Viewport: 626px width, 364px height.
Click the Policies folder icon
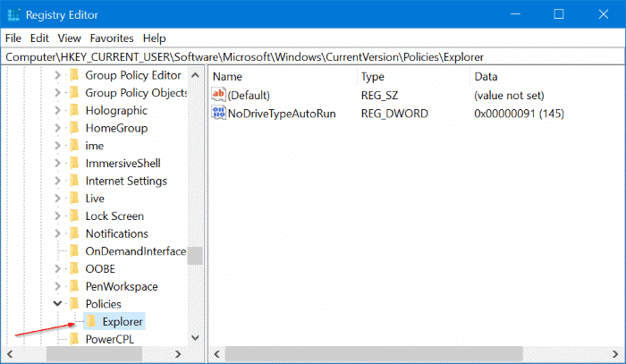[74, 304]
